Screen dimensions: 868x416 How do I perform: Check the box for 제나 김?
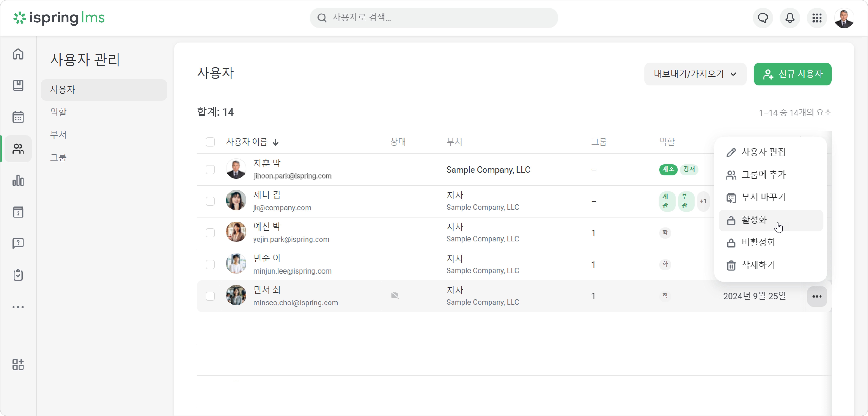click(x=210, y=201)
